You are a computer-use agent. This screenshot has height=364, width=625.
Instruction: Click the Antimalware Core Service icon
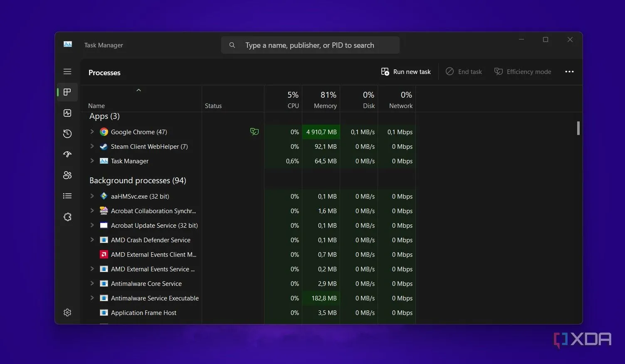(x=104, y=283)
